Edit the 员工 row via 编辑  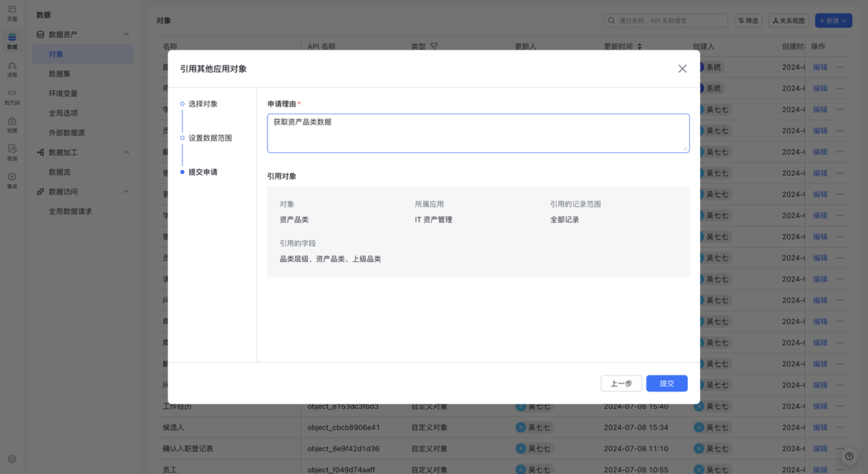820,469
